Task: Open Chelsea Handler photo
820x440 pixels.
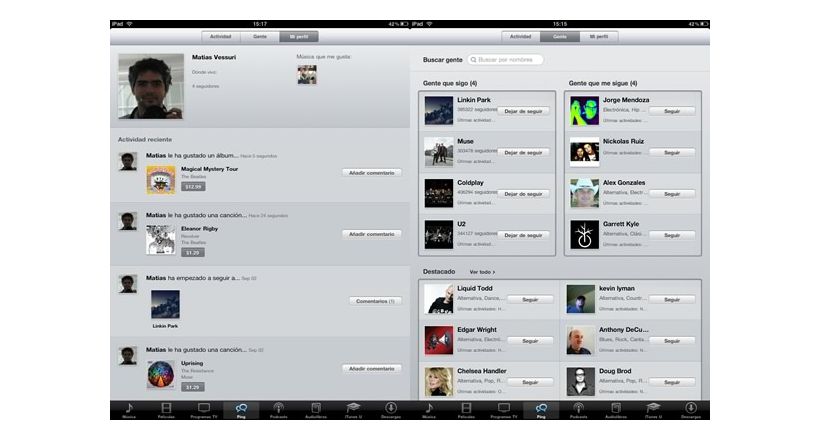Action: tap(439, 381)
